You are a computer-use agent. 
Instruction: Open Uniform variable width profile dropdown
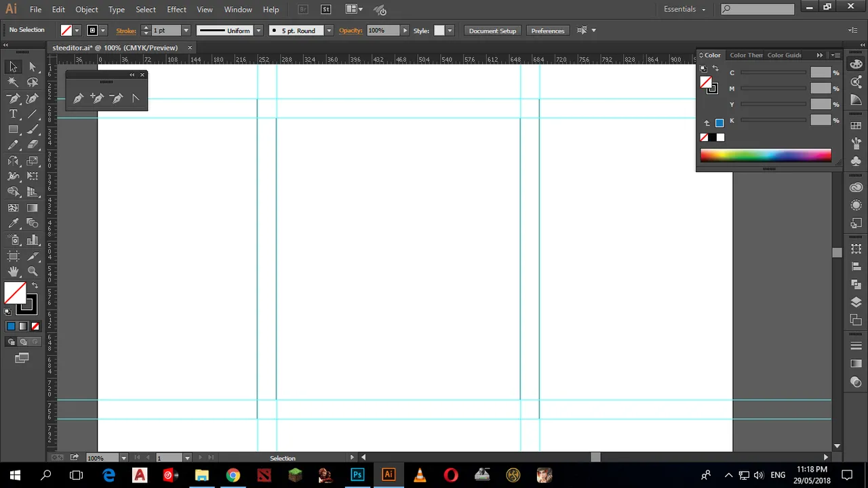(x=258, y=30)
